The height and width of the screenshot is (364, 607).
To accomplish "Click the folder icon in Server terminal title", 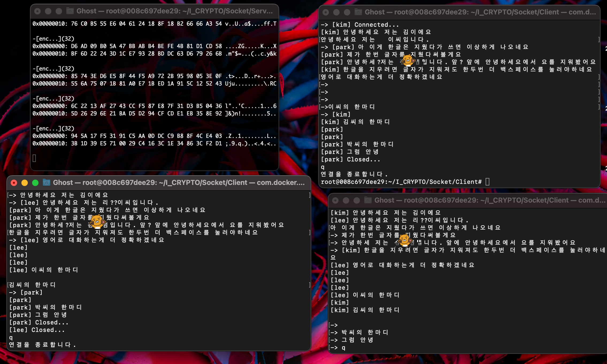I will (70, 11).
